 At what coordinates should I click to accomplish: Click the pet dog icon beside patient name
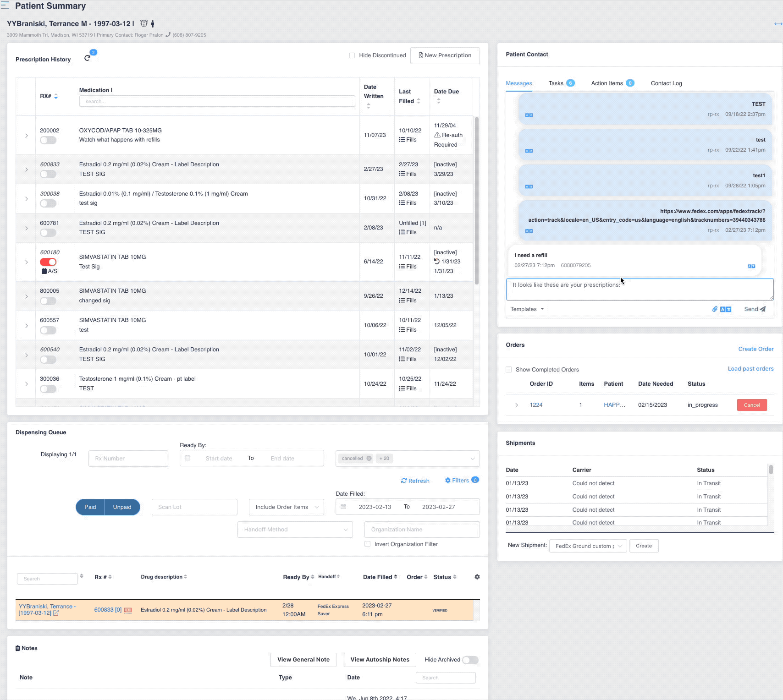(x=144, y=23)
